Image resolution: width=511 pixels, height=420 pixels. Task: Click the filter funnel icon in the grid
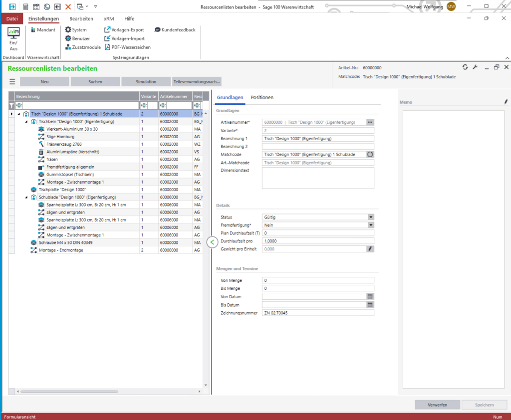tap(11, 105)
